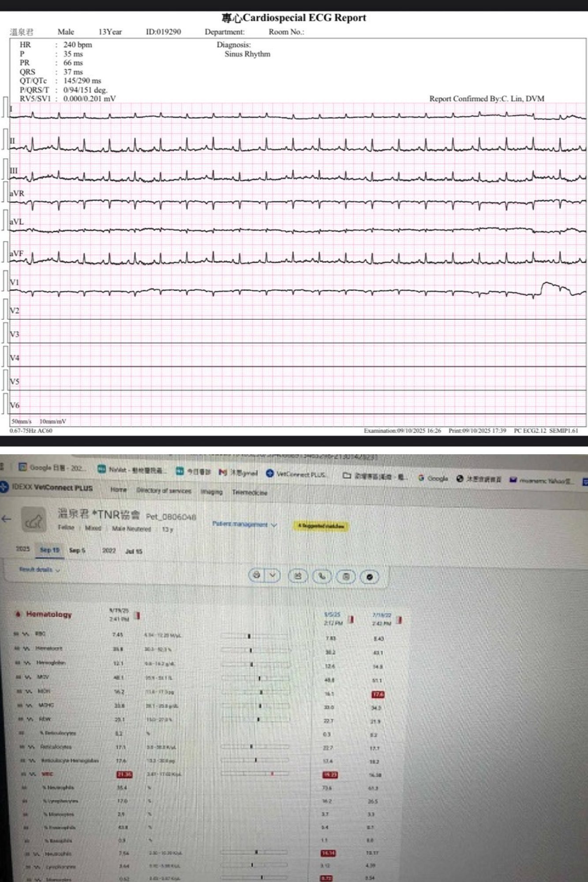Open the Directory of services menu
The image size is (588, 882).
pos(164,490)
